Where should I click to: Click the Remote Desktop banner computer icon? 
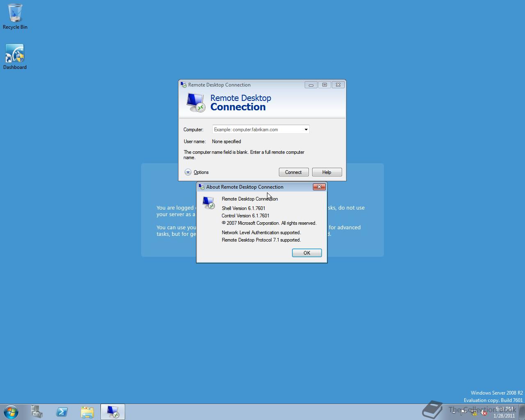click(x=196, y=102)
